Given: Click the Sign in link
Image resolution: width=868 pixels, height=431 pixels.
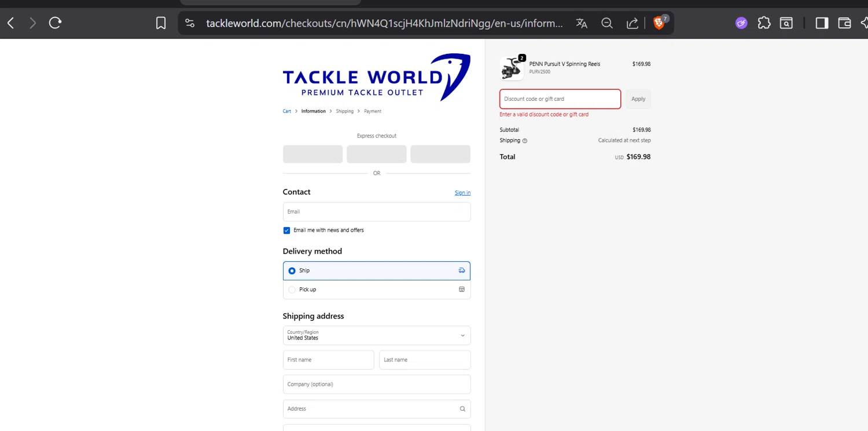Looking at the screenshot, I should click(x=462, y=193).
